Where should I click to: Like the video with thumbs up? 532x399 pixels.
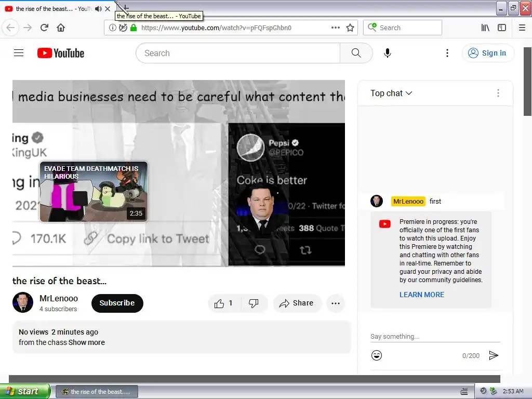pyautogui.click(x=223, y=303)
